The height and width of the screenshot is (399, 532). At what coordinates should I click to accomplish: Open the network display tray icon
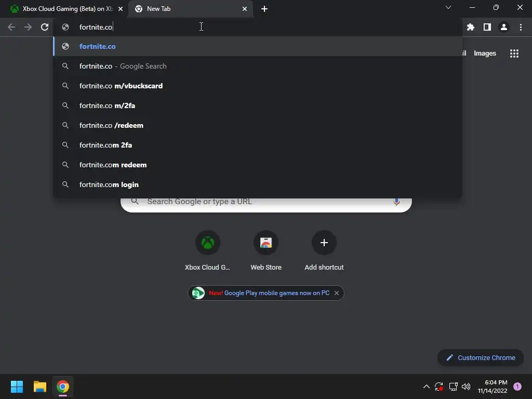pyautogui.click(x=453, y=387)
